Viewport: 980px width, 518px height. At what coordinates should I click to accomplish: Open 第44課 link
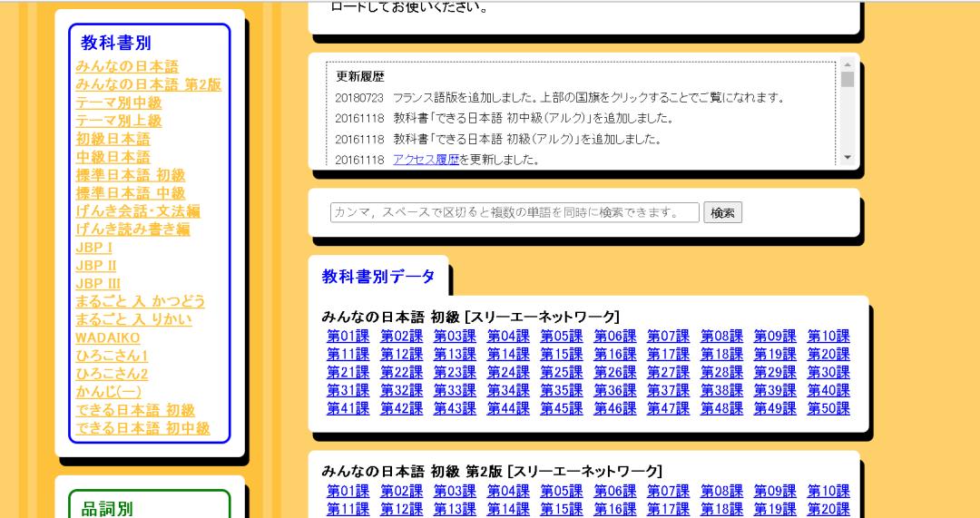[508, 408]
